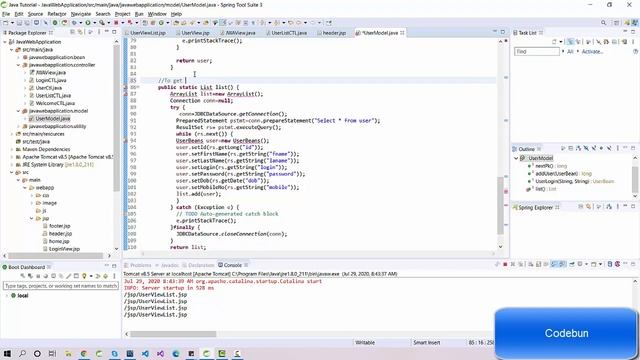Click Link with Editor icon in Package Explorer

pos(80,32)
